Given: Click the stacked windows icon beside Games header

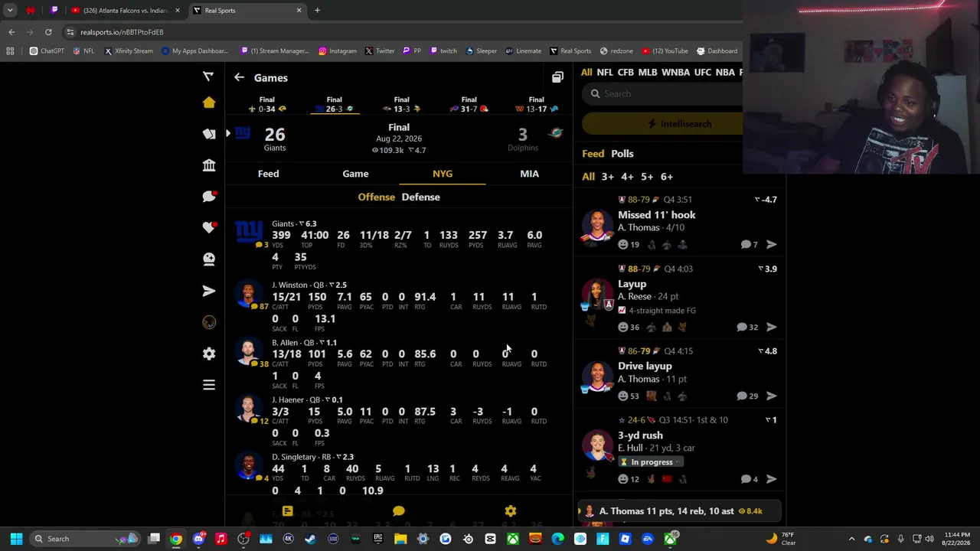Looking at the screenshot, I should [557, 77].
